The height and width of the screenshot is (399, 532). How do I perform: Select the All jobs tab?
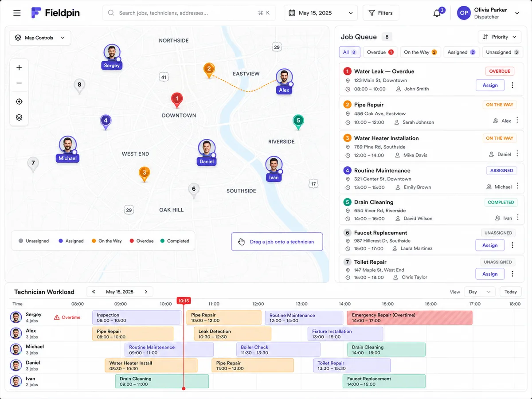[x=349, y=52]
